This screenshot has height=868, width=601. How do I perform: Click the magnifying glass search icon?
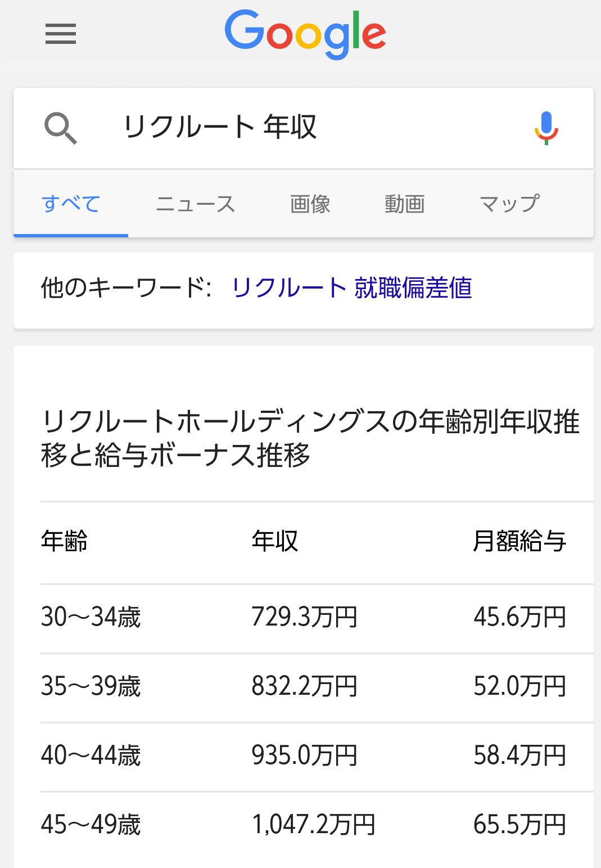point(61,128)
